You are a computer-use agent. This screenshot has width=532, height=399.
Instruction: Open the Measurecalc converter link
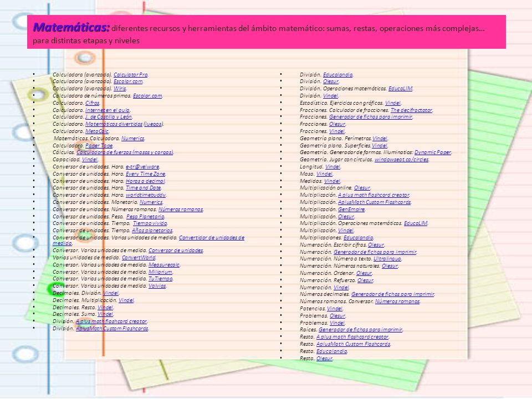click(164, 265)
